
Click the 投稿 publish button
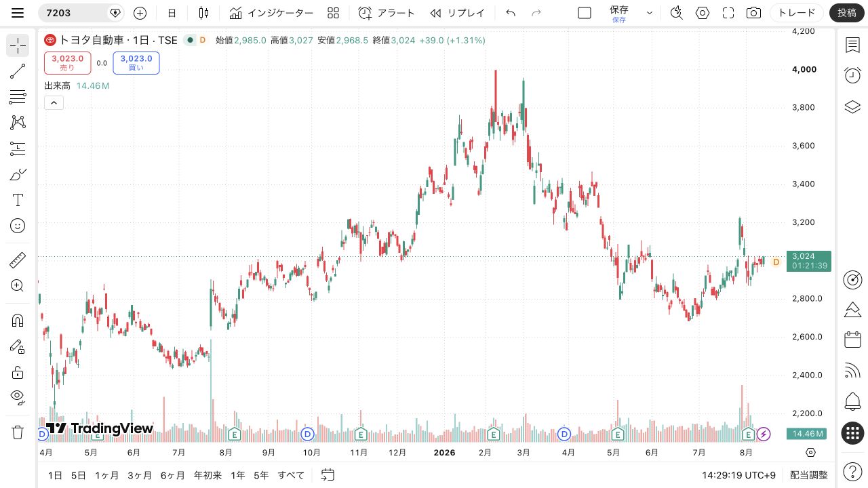tap(847, 13)
